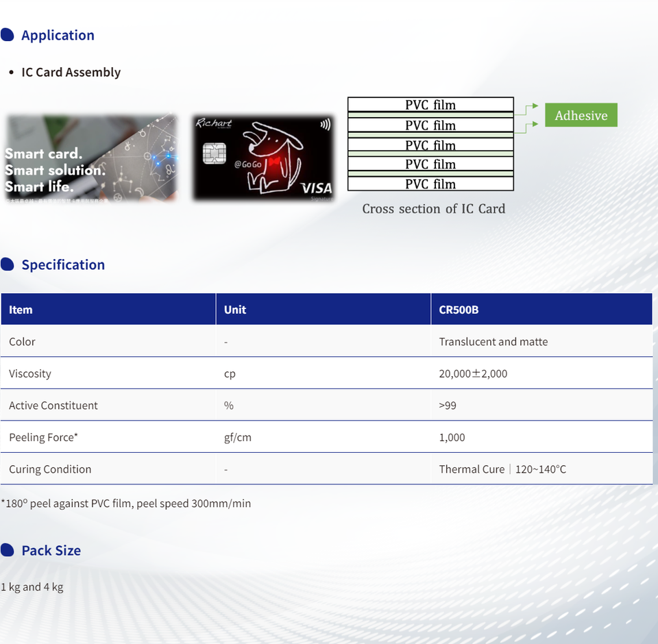The width and height of the screenshot is (658, 644).
Task: Click the 1 kg and 4 kg text
Action: pos(32,586)
